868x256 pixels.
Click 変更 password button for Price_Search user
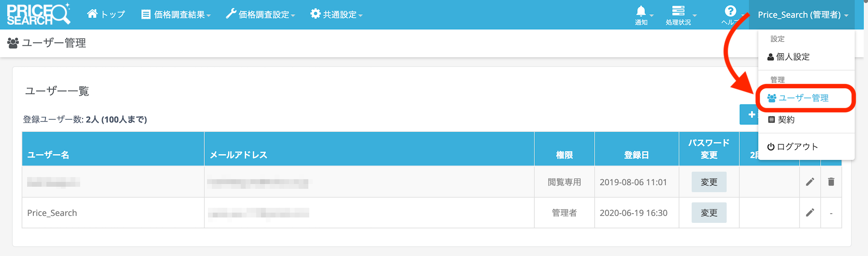click(x=709, y=213)
